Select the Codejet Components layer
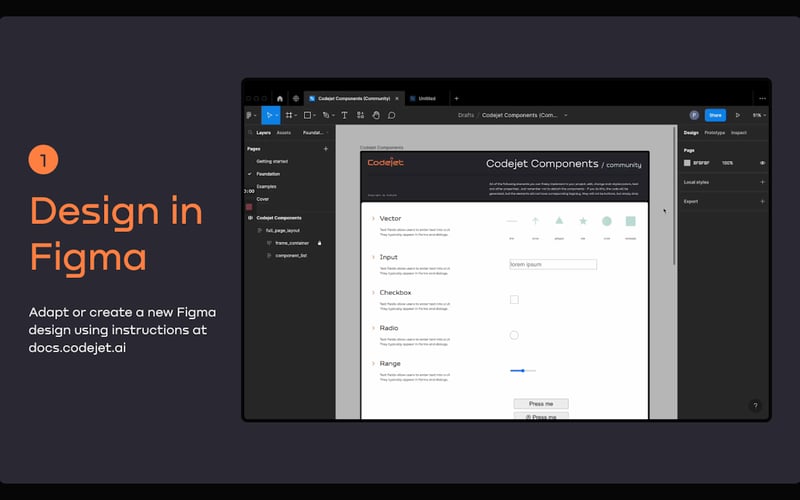The width and height of the screenshot is (800, 500). (x=279, y=218)
